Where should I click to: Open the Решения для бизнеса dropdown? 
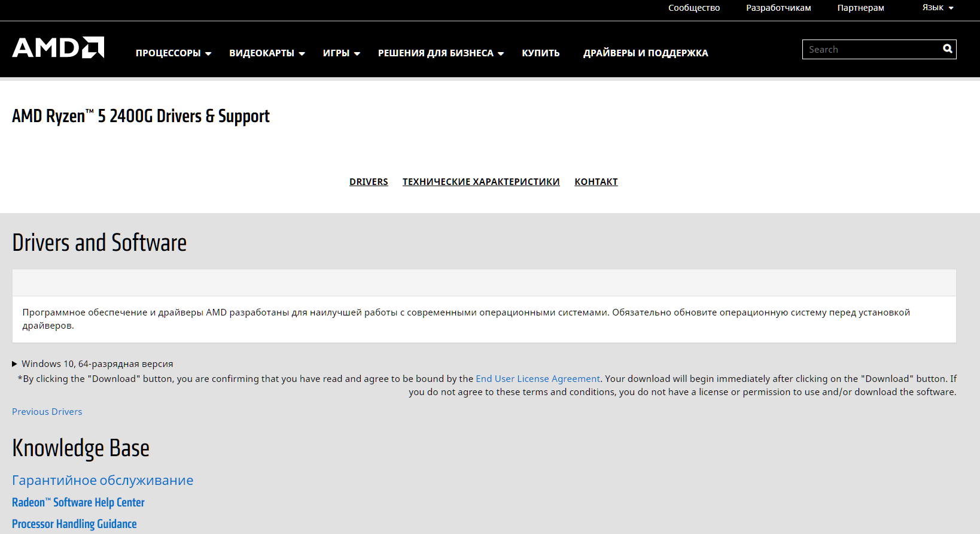pos(441,53)
